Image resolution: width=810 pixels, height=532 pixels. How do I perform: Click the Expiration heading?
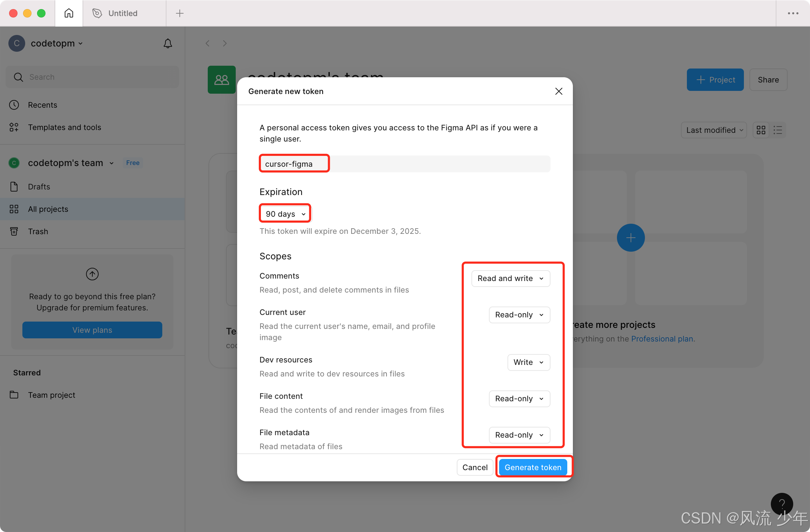tap(281, 192)
